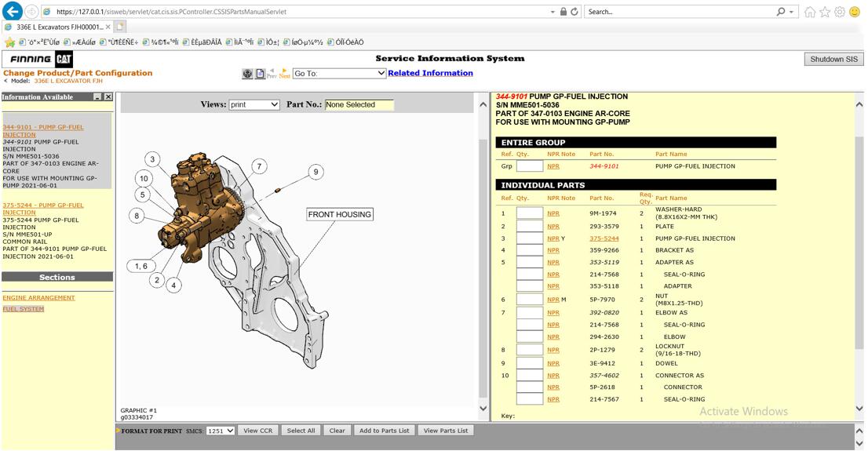Screen dimensions: 868x451
Task: Click parts list pane scroll up arrow
Action: tap(859, 104)
